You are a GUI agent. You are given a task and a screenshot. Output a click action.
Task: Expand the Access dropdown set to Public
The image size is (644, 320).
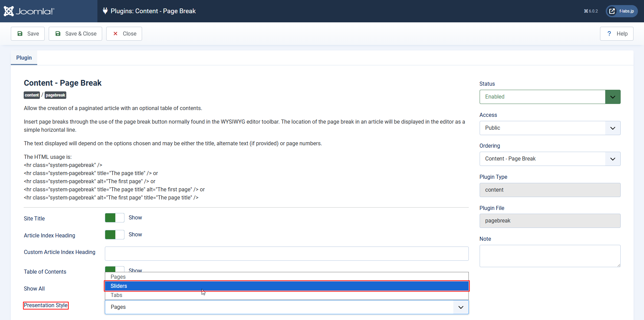[550, 128]
